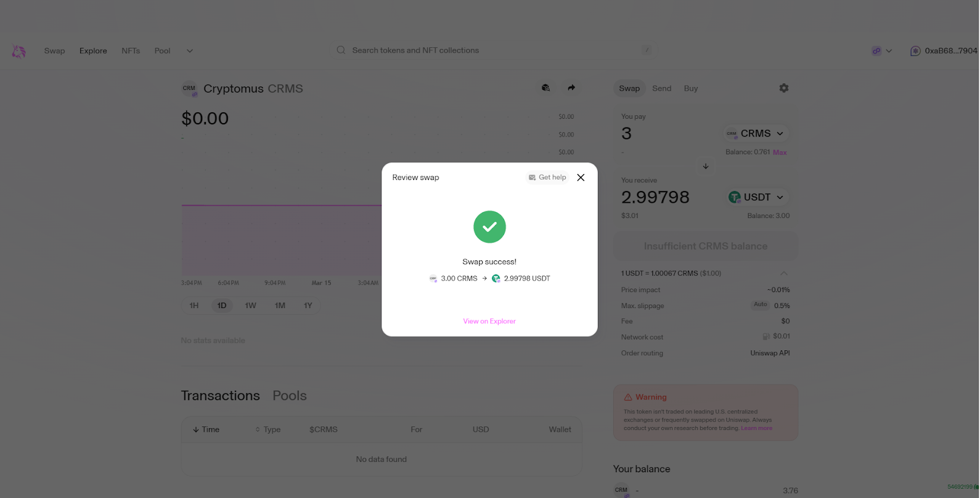The width and height of the screenshot is (980, 498).
Task: Click Learn more in the warning box
Action: point(756,428)
